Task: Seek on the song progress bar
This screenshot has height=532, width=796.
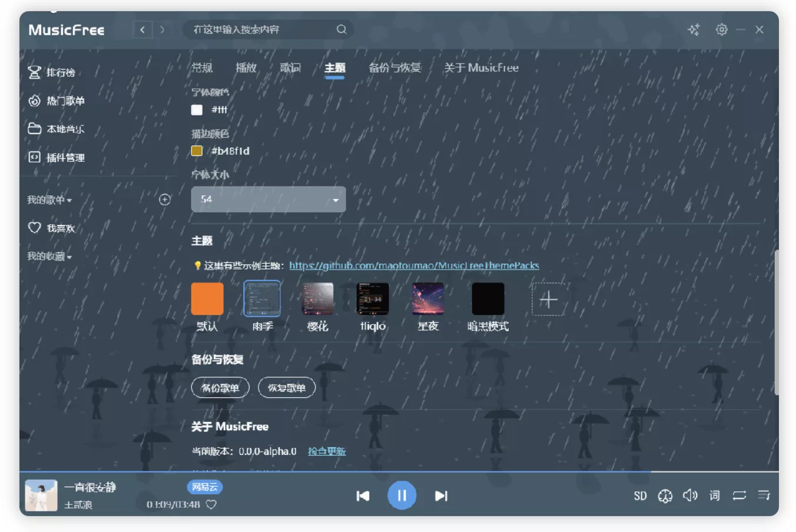Action: click(399, 472)
